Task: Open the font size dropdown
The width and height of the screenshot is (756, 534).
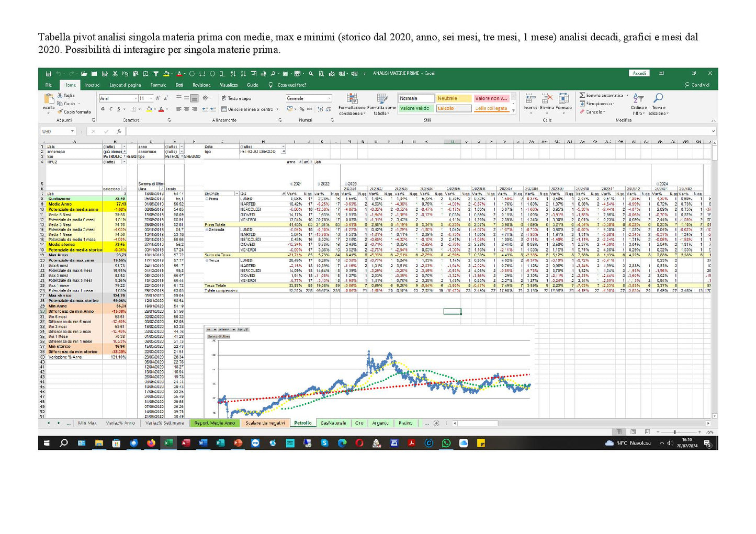Action: pyautogui.click(x=151, y=98)
